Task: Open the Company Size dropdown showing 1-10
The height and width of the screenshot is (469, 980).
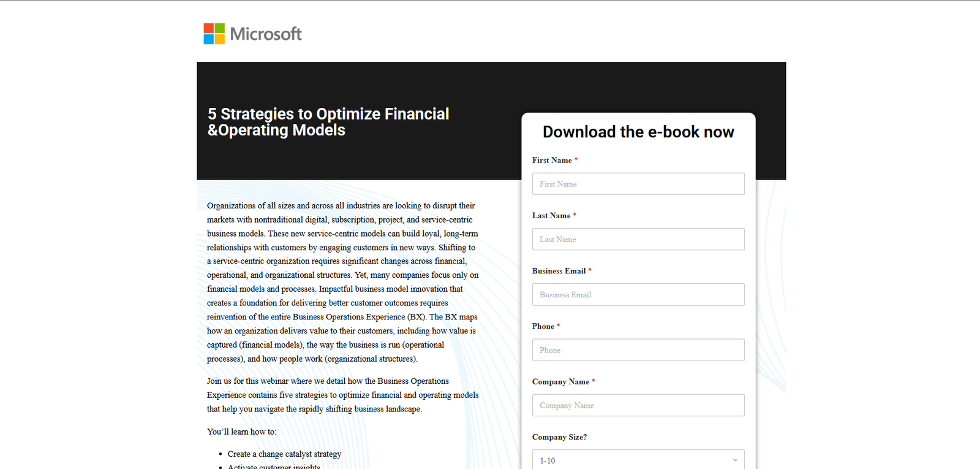Action: tap(638, 460)
